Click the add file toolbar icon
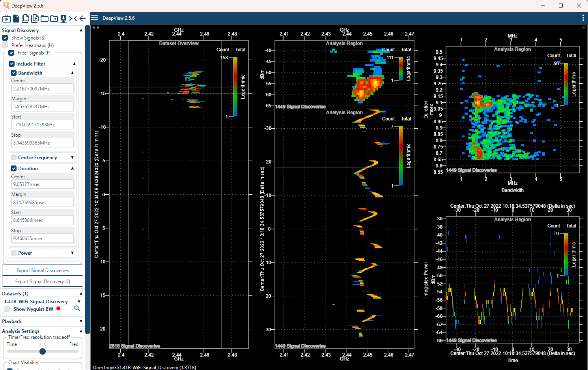The height and width of the screenshot is (370, 588). coord(35,18)
